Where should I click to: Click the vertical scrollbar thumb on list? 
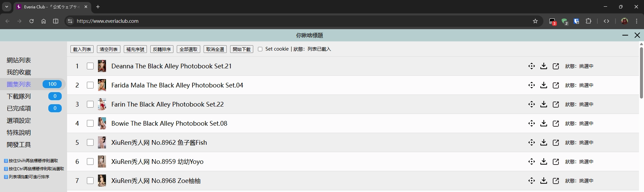641,72
